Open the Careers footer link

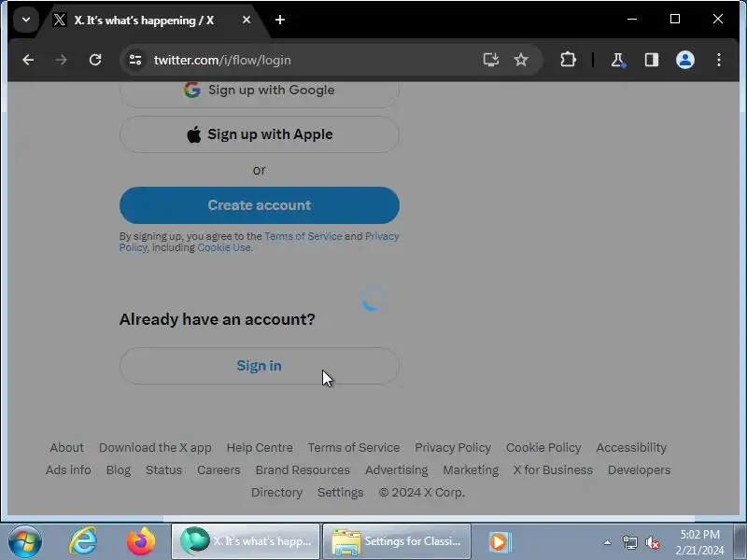coord(218,470)
